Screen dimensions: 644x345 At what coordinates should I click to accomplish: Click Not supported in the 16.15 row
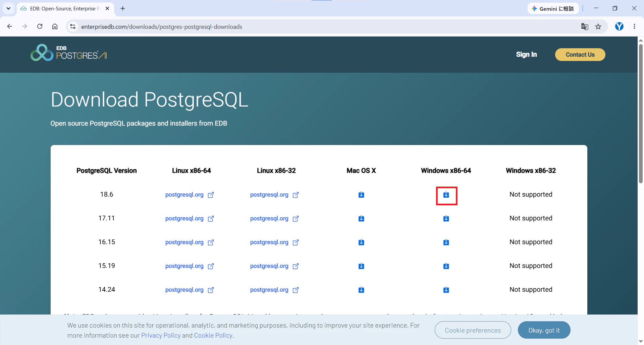point(531,242)
